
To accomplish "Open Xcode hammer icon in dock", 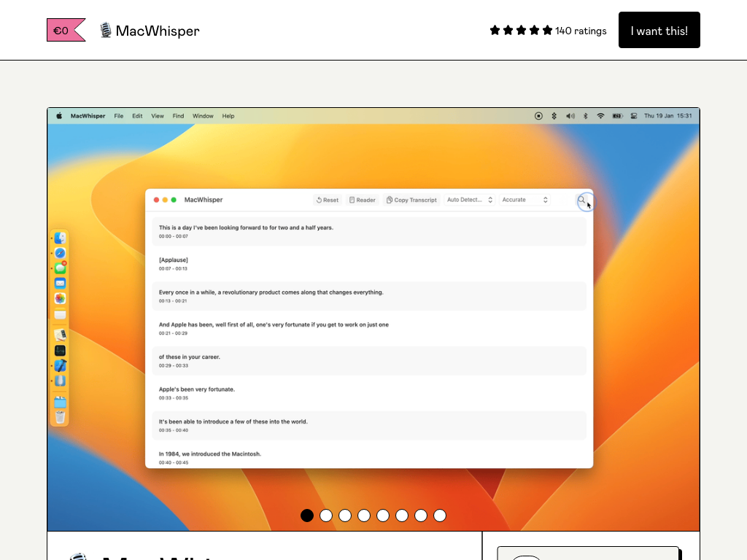I will click(60, 366).
